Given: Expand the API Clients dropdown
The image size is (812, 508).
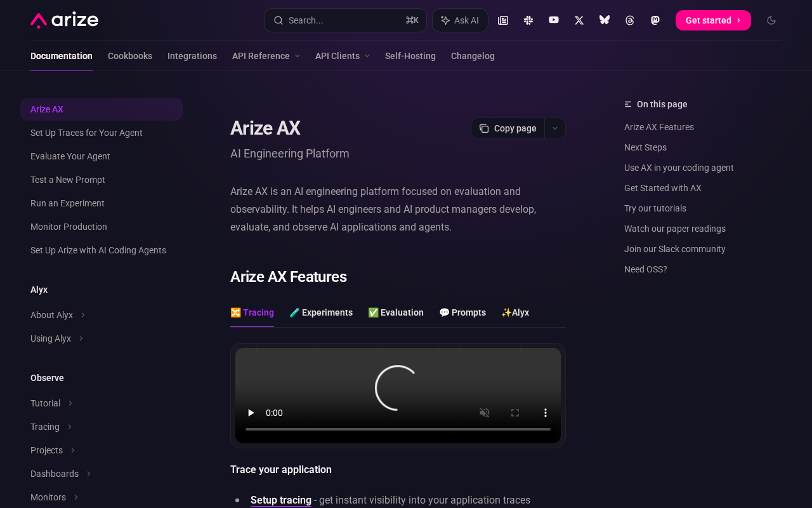Looking at the screenshot, I should [343, 56].
